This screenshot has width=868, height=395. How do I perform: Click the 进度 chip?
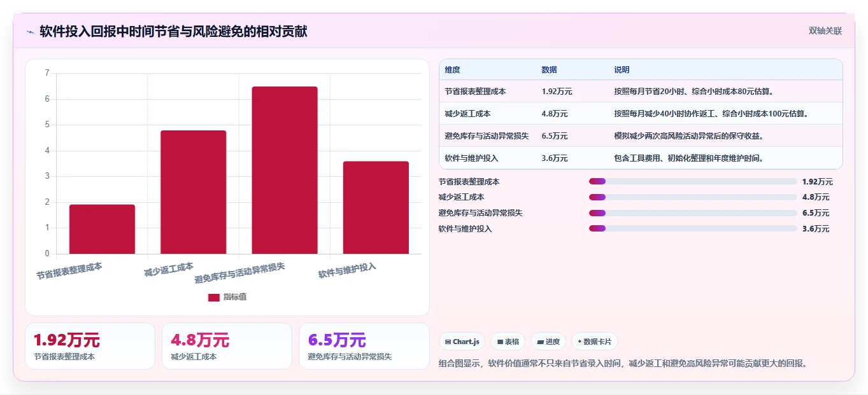[548, 342]
